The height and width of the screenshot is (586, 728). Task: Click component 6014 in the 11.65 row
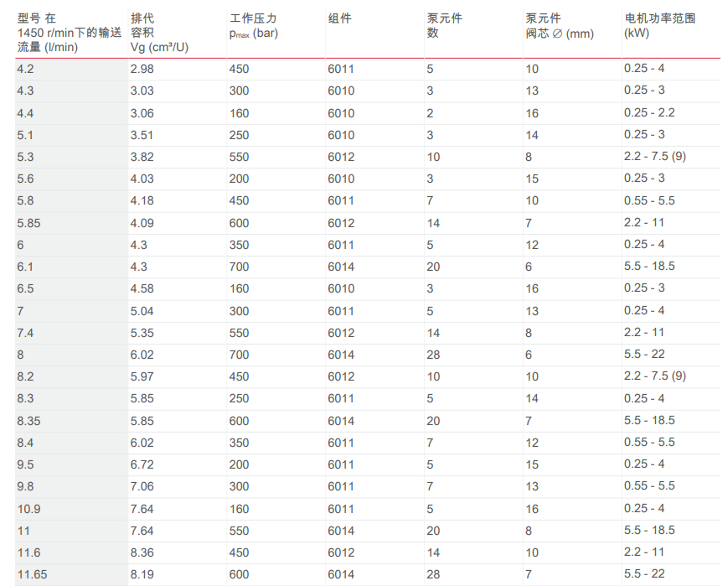click(341, 575)
